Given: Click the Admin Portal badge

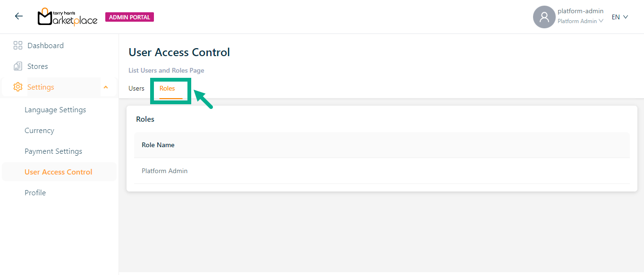Looking at the screenshot, I should [x=129, y=17].
